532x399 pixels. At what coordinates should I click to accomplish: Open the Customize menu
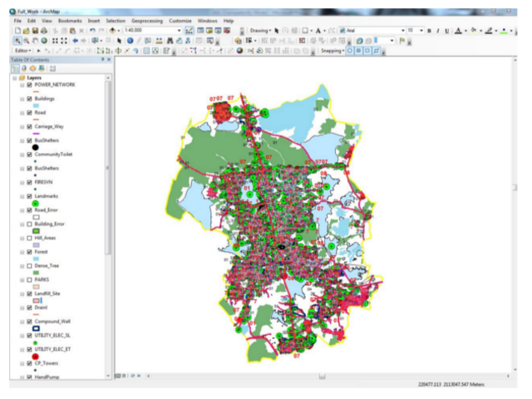tap(180, 21)
